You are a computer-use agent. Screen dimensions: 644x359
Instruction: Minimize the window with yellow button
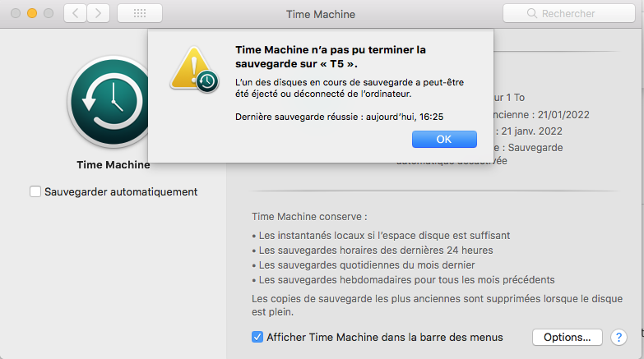(x=32, y=14)
